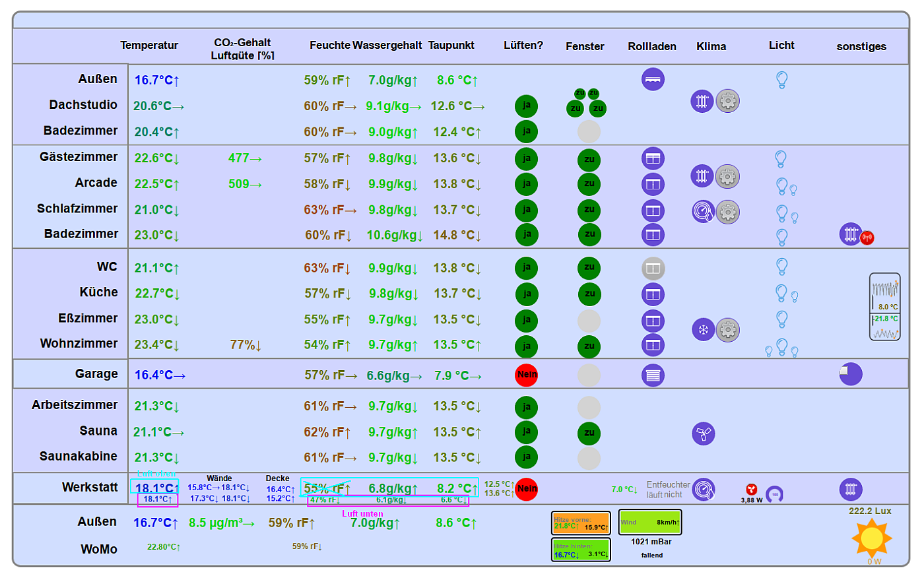Click the 77% value in Wohnzimmer row
The image size is (924, 580).
pos(246,345)
